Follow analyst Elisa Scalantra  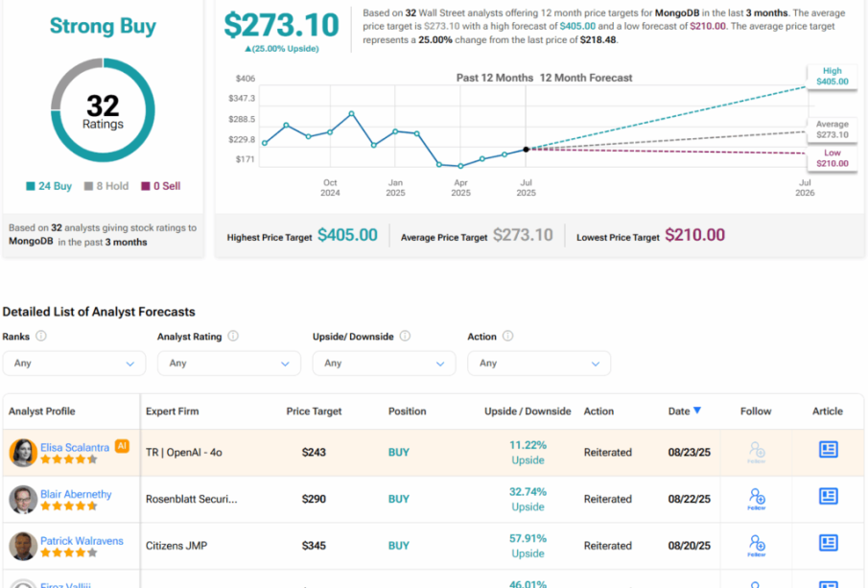point(756,452)
